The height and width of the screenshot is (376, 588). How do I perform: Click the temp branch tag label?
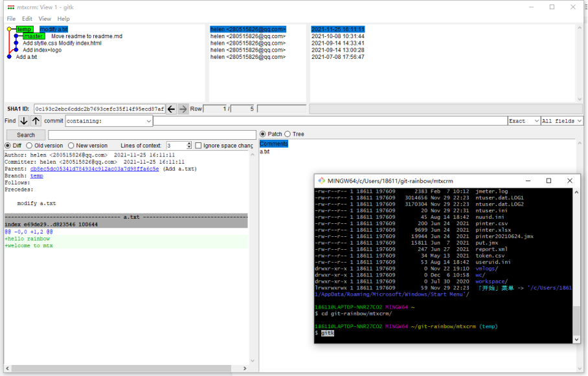[x=25, y=29]
